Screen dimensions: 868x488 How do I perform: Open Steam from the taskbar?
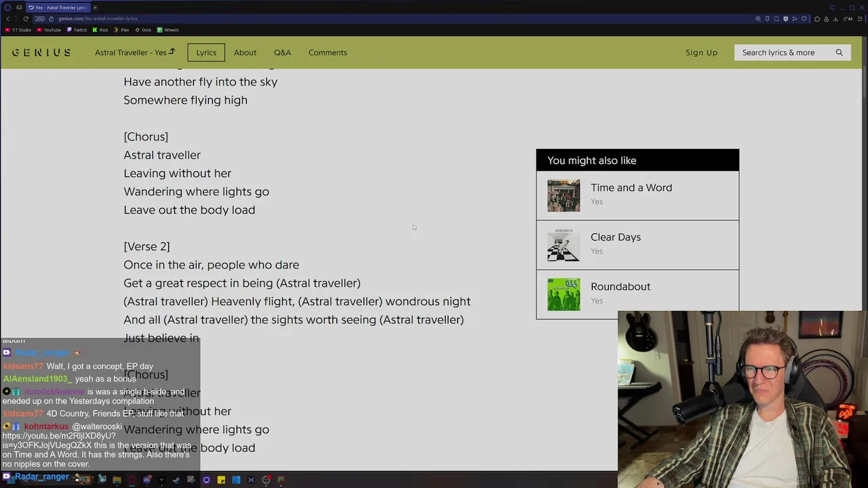[176, 480]
